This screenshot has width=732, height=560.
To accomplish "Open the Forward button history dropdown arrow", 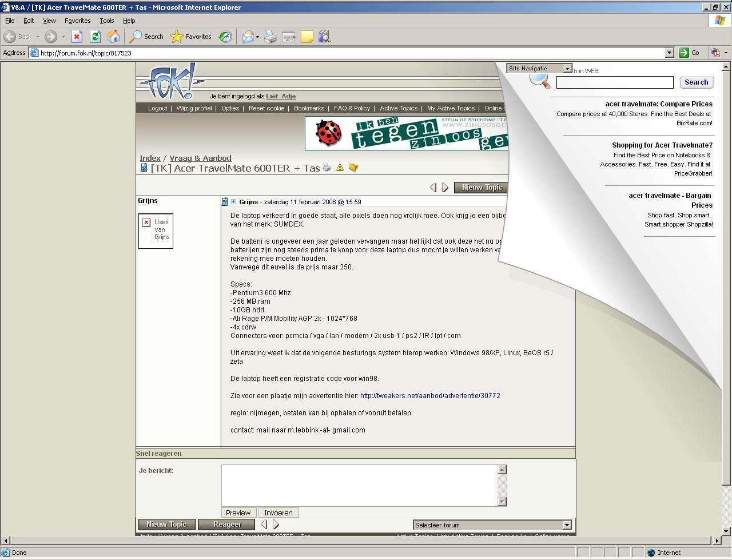I will coord(63,37).
